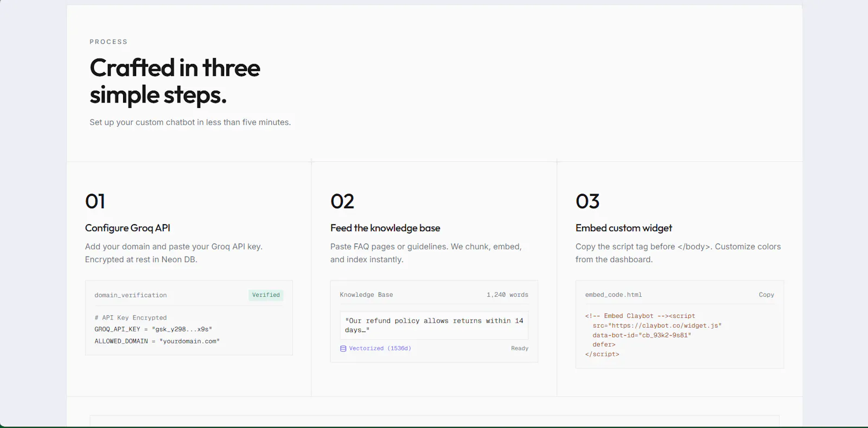Viewport: 868px width, 428px height.
Task: Click the closing "</script>" tag line
Action: [602, 355]
